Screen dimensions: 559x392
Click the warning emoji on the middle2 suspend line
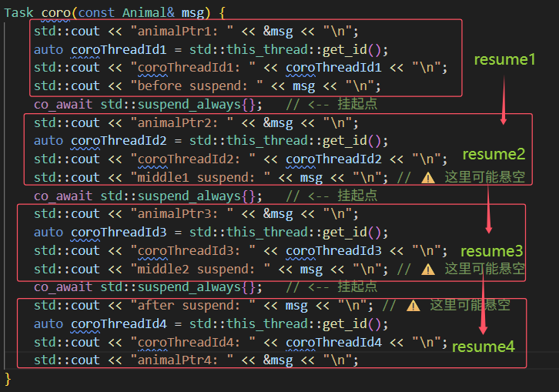pos(428,270)
